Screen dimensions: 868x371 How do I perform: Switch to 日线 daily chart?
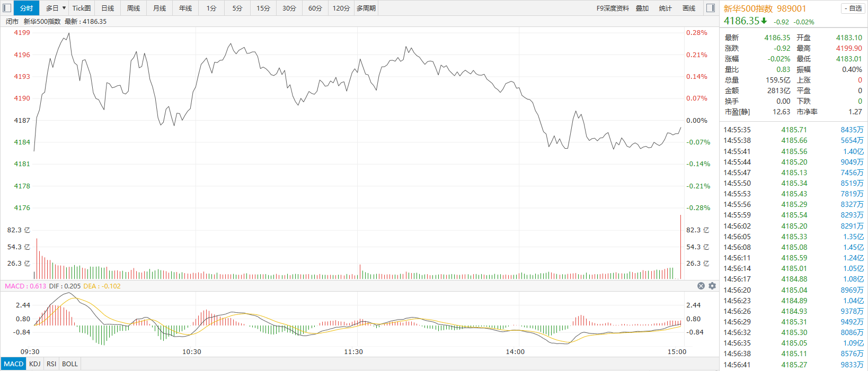(x=108, y=8)
